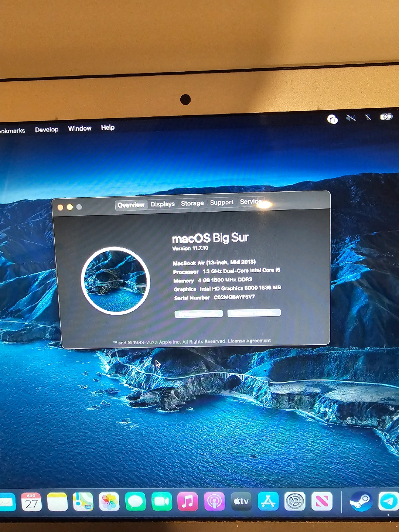Open the Help menu
This screenshot has width=399, height=532.
(108, 127)
